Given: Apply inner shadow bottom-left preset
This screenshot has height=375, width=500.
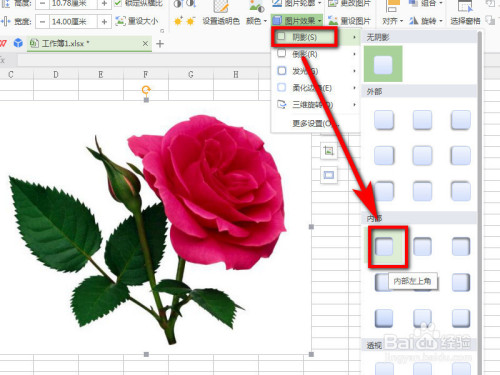Looking at the screenshot, I should 384,318.
